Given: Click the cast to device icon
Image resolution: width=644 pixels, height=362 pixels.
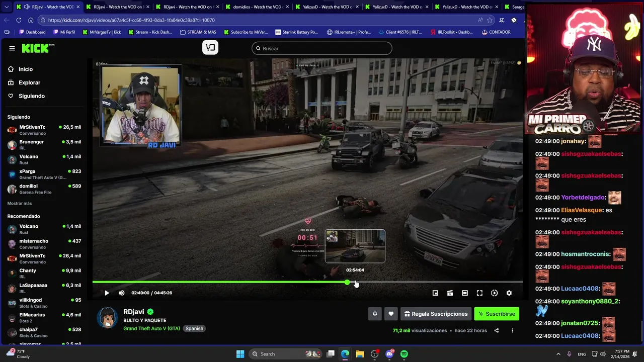Looking at the screenshot, I should point(450,293).
